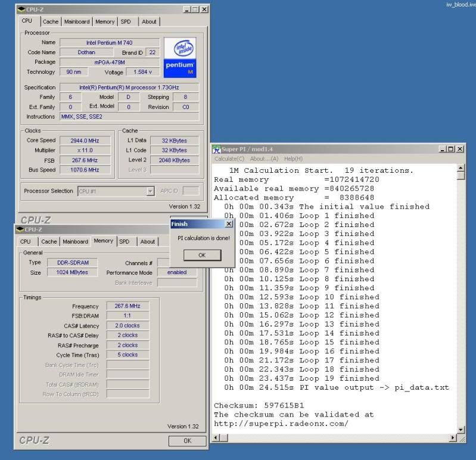This screenshot has width=476, height=460.
Task: Close the Super PI window
Action: pyautogui.click(x=460, y=149)
